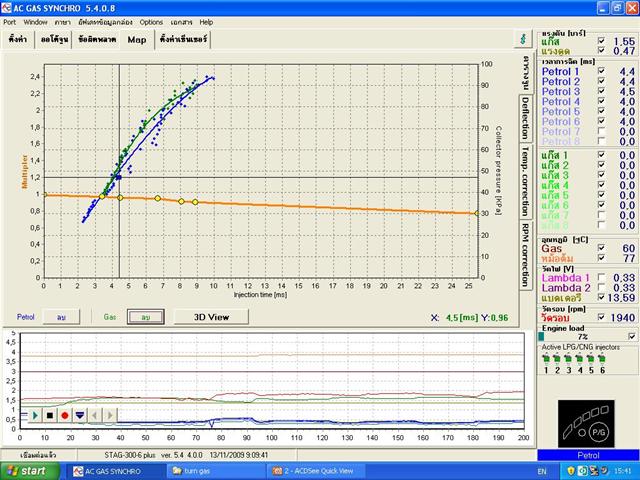Click the yellow multiplier point at 9 ms

[x=195, y=202]
